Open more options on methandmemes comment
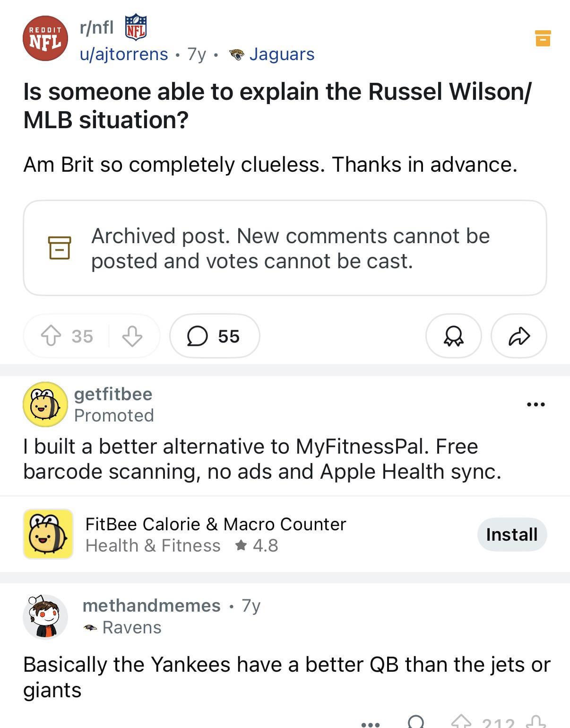Viewport: 570px width, 728px height. [370, 723]
